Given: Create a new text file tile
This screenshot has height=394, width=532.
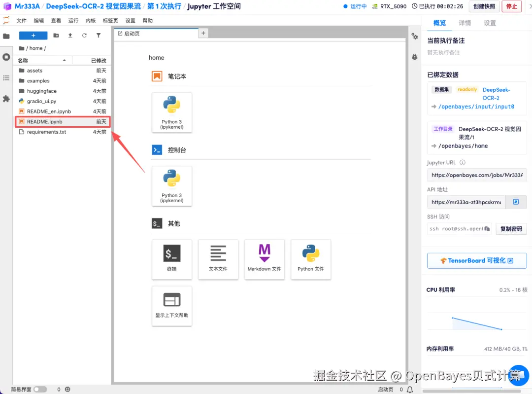Looking at the screenshot, I should [x=218, y=259].
